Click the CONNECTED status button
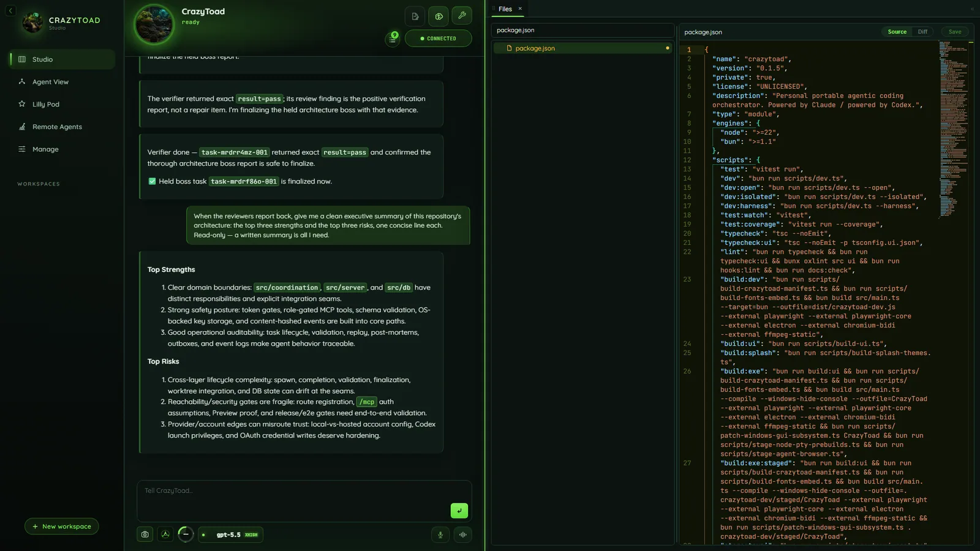Screen dimensions: 980x551 pyautogui.click(x=439, y=39)
